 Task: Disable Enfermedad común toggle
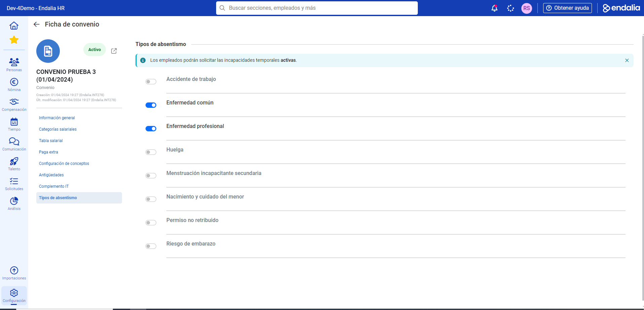click(x=151, y=105)
